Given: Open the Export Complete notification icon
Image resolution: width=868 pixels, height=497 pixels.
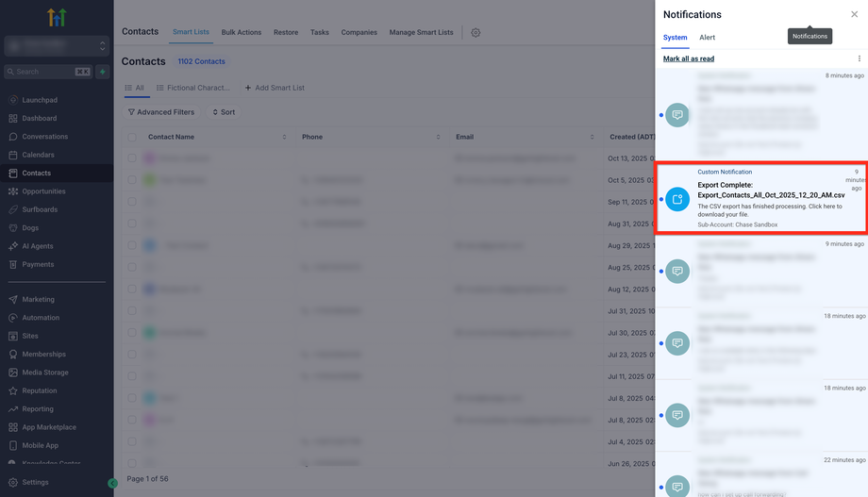Looking at the screenshot, I should [677, 199].
